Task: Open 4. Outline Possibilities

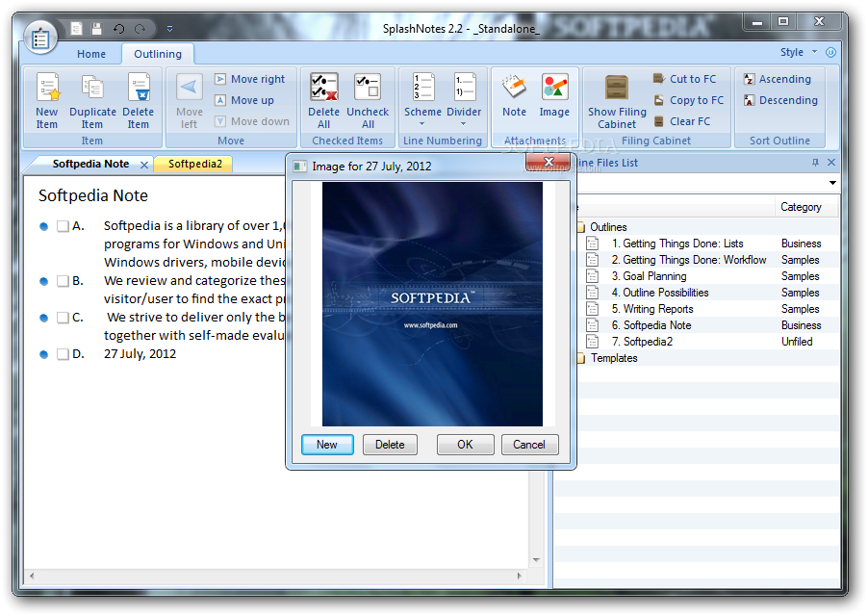Action: pos(660,293)
